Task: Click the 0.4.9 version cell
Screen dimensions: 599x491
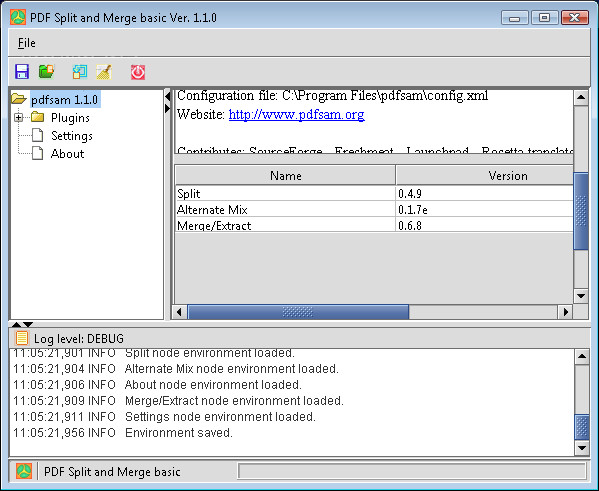Action: pos(484,193)
